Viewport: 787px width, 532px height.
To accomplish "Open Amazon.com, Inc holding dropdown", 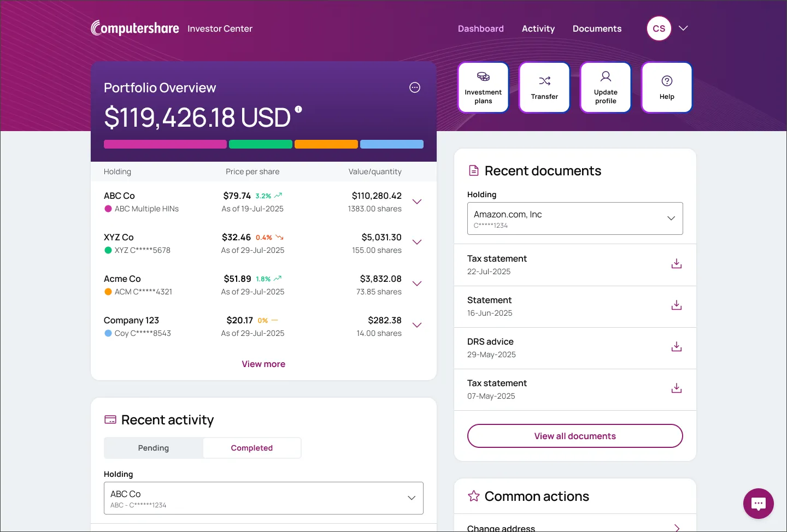I will 575,218.
